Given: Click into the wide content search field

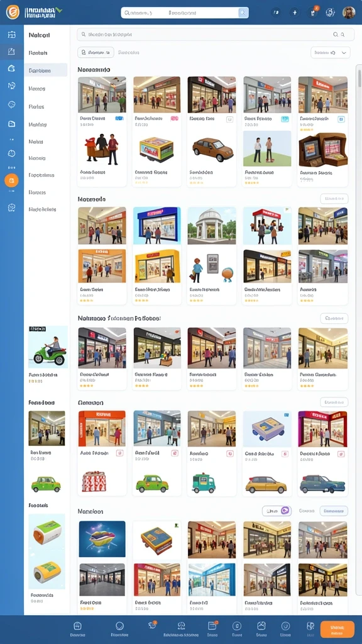Looking at the screenshot, I should pyautogui.click(x=216, y=35).
